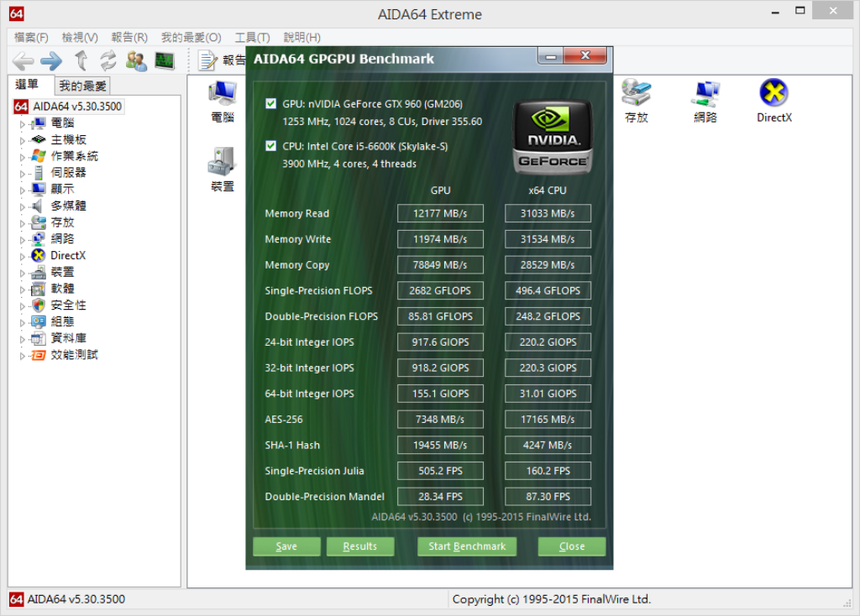The image size is (860, 616).
Task: Click the GPU Memory Copy 78849 MB/s value
Action: click(440, 264)
